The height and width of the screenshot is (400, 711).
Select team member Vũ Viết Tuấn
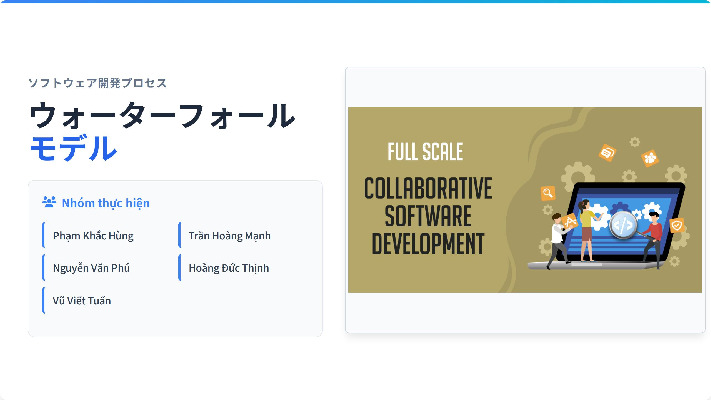82,300
